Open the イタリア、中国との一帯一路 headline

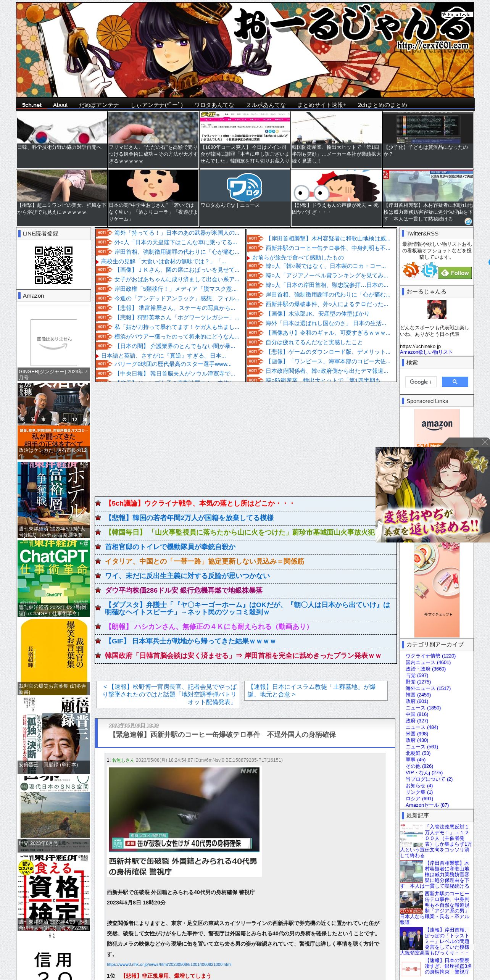click(x=205, y=561)
